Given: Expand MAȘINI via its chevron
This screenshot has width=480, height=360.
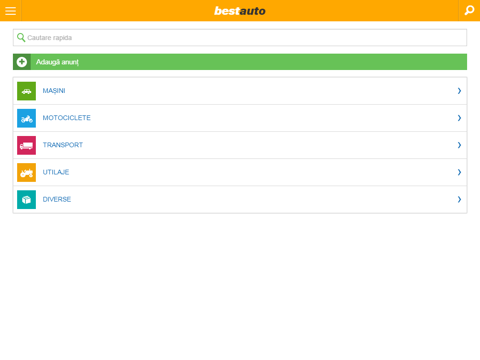Looking at the screenshot, I should point(459,91).
